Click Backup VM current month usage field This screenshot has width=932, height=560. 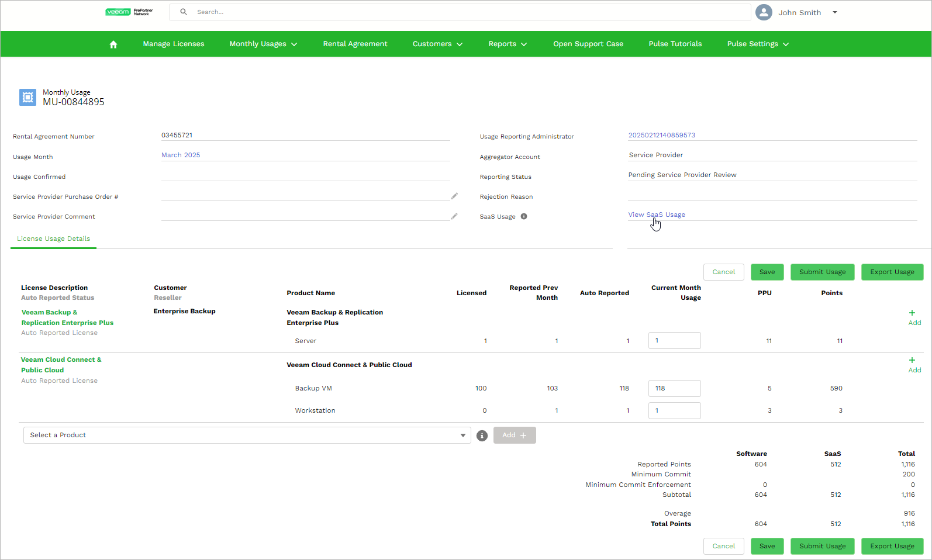tap(674, 388)
